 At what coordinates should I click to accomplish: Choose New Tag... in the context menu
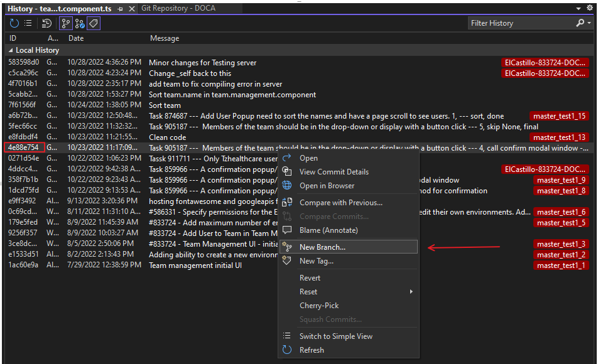tap(349, 261)
